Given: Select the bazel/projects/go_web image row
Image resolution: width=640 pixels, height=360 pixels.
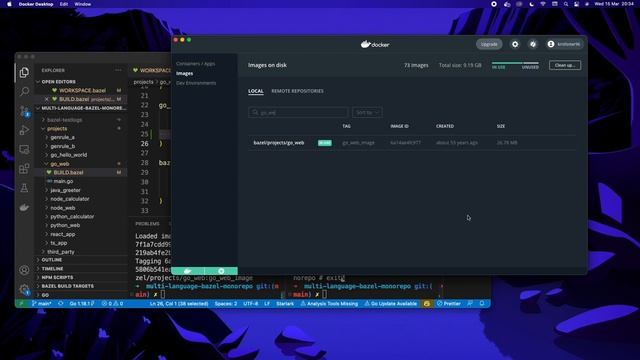Looking at the screenshot, I should tap(412, 143).
